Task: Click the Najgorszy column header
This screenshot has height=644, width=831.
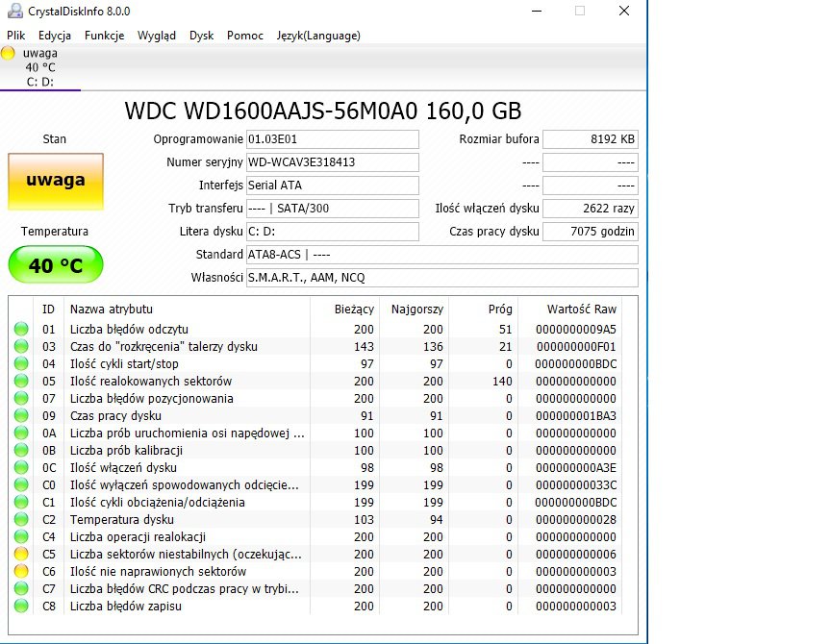Action: point(414,310)
